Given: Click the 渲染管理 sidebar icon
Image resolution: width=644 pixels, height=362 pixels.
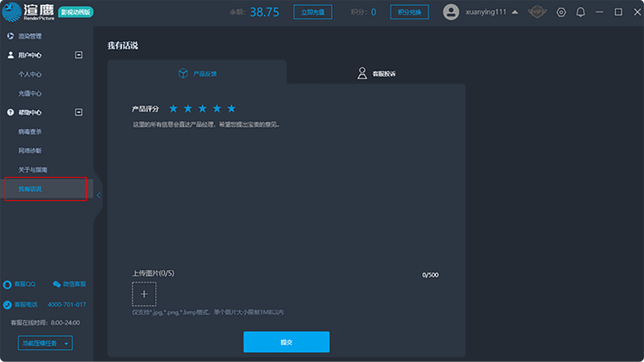Looking at the screenshot, I should click(x=10, y=36).
